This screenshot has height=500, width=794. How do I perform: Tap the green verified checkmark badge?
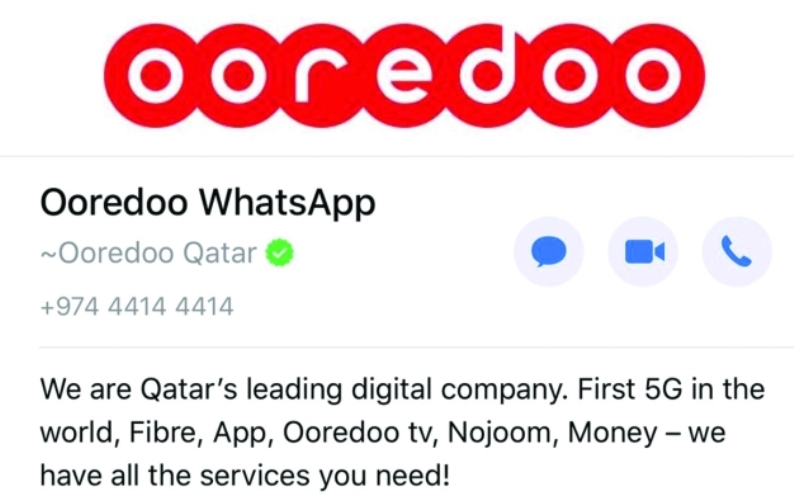[280, 252]
